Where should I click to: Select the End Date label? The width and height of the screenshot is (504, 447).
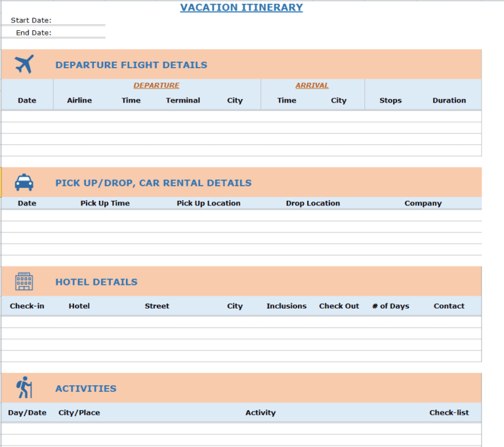pos(33,33)
